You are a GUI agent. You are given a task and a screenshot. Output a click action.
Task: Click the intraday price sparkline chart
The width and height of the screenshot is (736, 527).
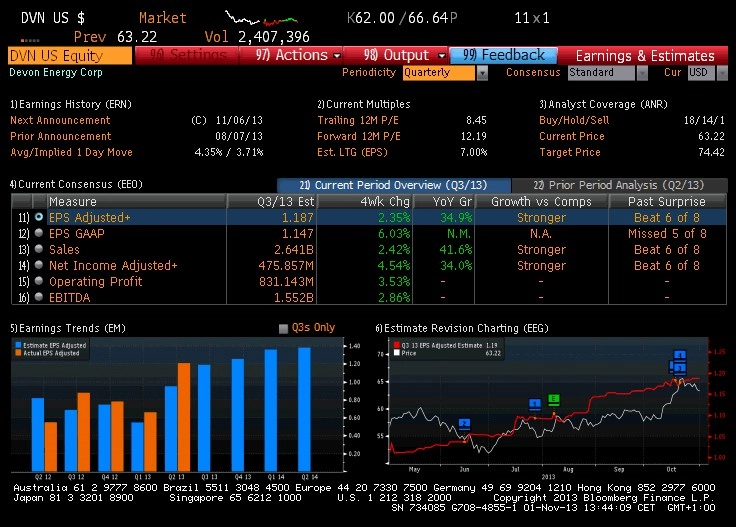261,19
